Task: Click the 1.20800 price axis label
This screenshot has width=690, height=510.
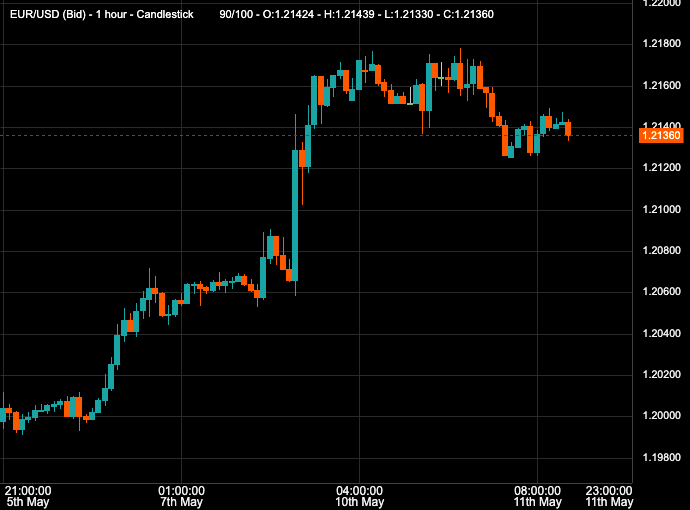Action: coord(662,250)
